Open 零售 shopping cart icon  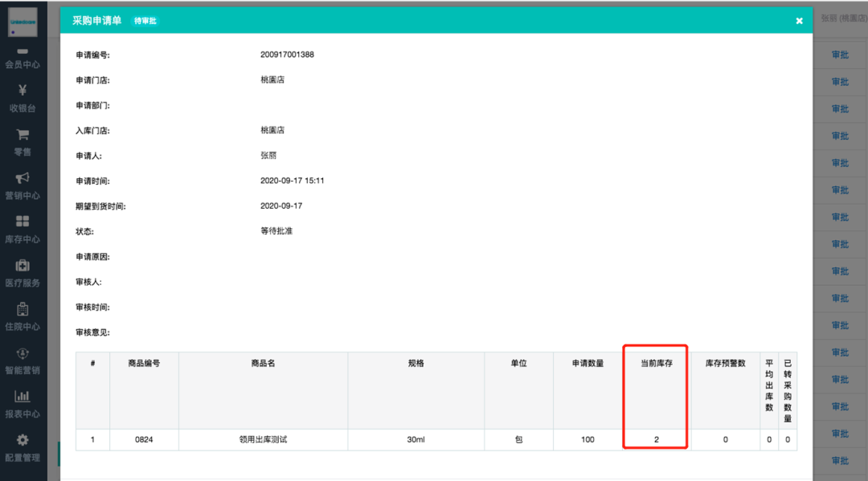(23, 134)
